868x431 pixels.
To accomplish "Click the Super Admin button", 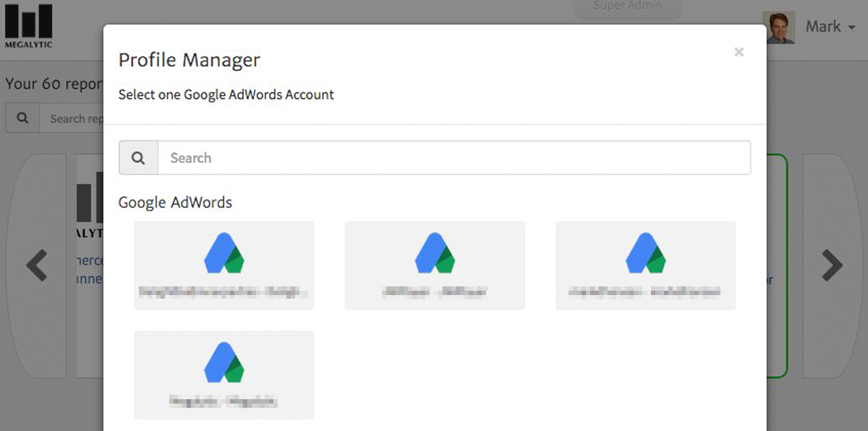I will (627, 7).
